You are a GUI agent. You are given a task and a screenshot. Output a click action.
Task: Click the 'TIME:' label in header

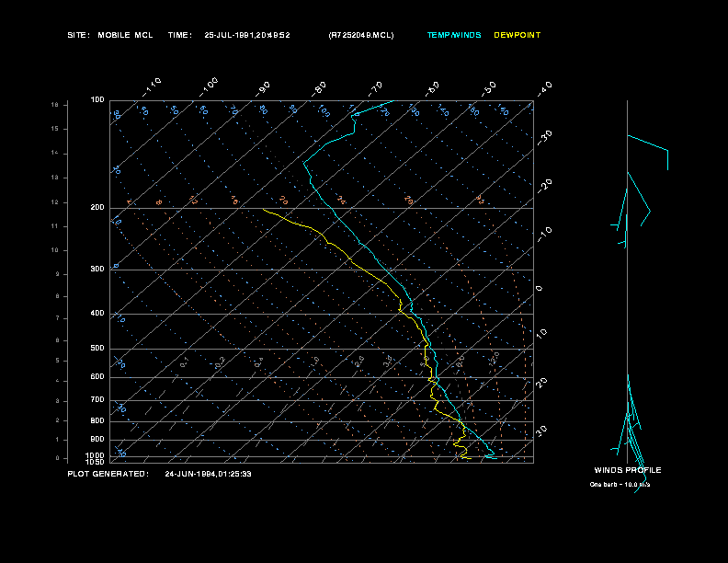(x=180, y=35)
